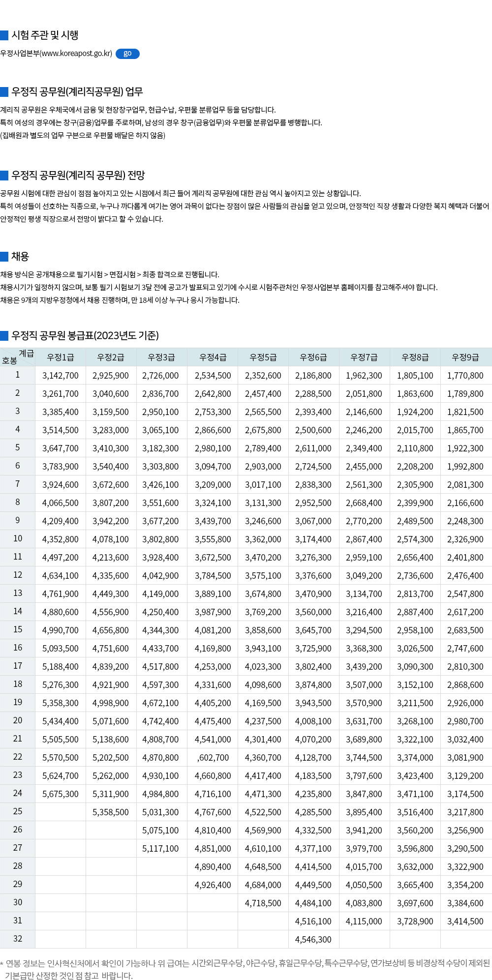Viewport: 492px width, 980px height.
Task: Click the 계급/호봉 corner header cell
Action: point(17,357)
